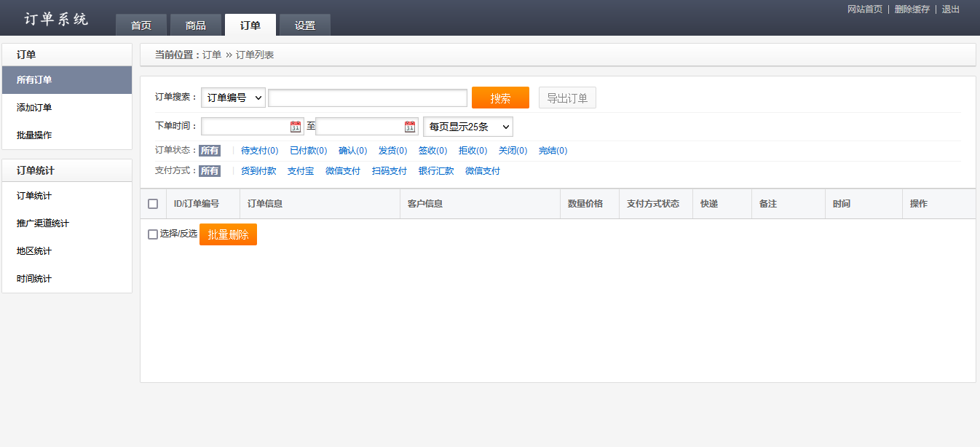Click the 批量删除 bulk delete button
The height and width of the screenshot is (447, 980).
(228, 234)
